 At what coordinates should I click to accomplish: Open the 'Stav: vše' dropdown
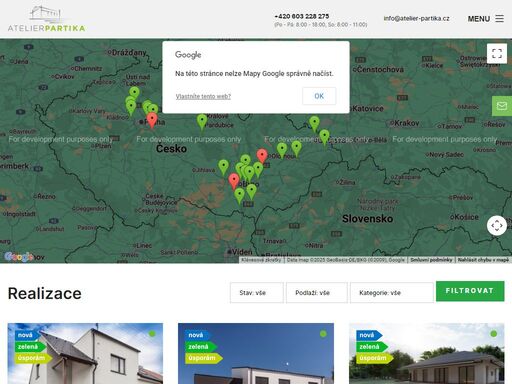(x=257, y=293)
